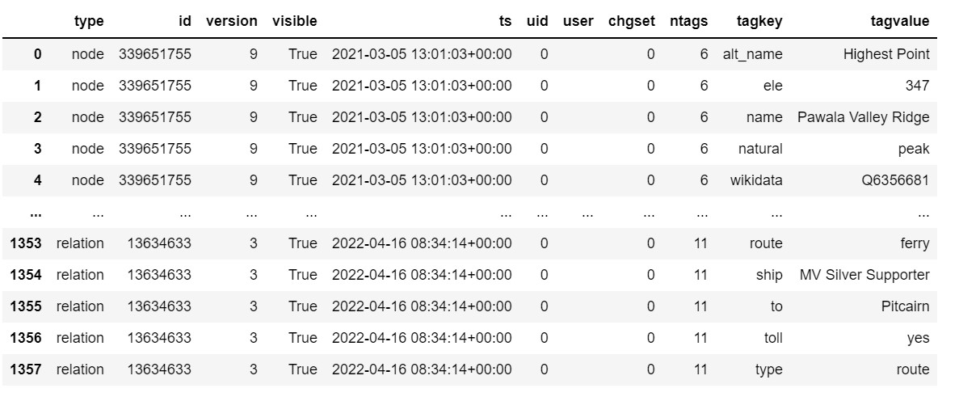Select the 'ts' column header

505,22
